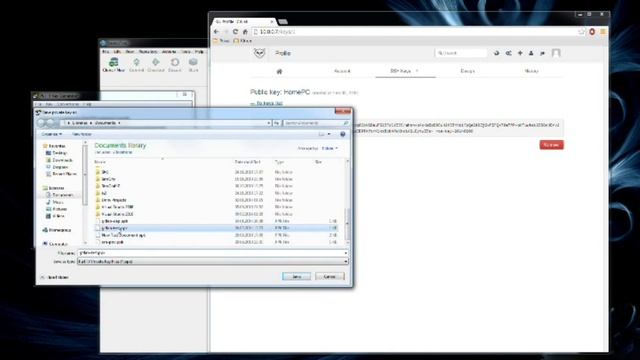The image size is (640, 360).
Task: Switch to the Account tab in the GitLab profile
Action: 342,71
